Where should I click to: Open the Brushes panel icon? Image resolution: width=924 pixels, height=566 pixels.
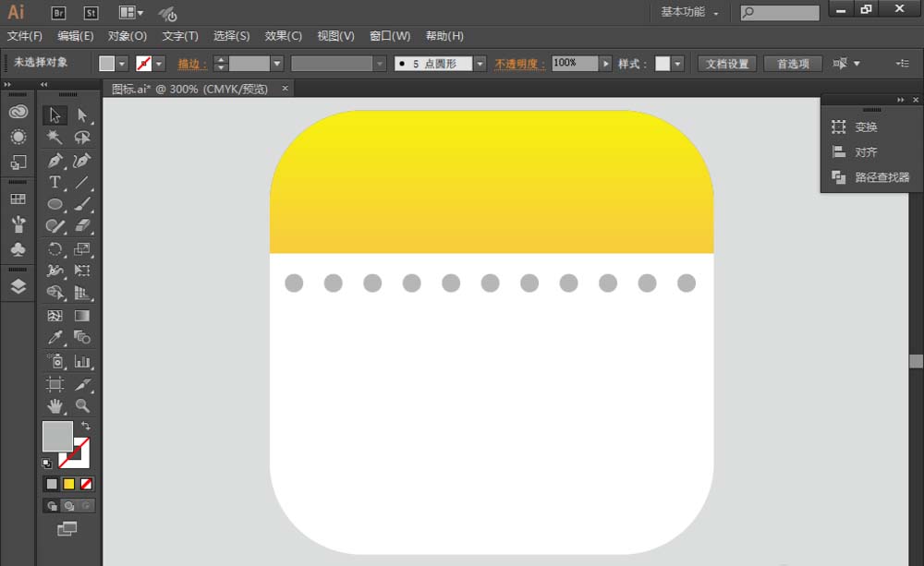coord(18,224)
